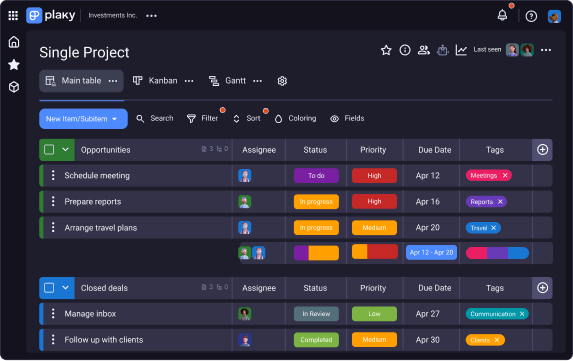Click assignee avatar of Prepare reports
The image size is (573, 361).
244,202
